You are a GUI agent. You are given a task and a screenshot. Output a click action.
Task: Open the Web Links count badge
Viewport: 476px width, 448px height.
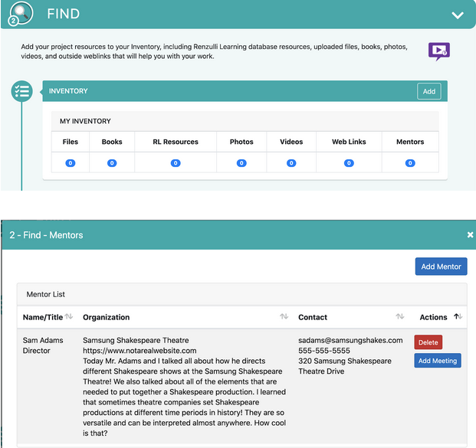tap(349, 163)
